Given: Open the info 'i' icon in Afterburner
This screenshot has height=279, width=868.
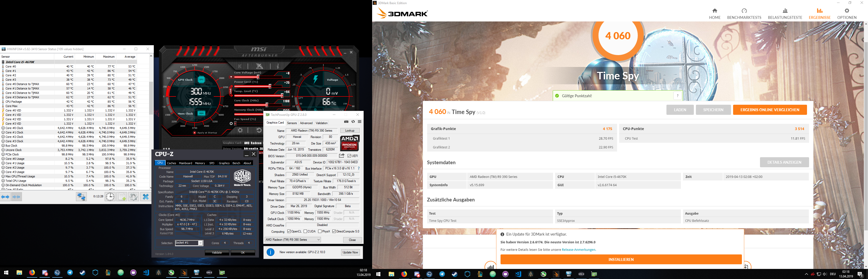Looking at the screenshot, I should [x=278, y=66].
